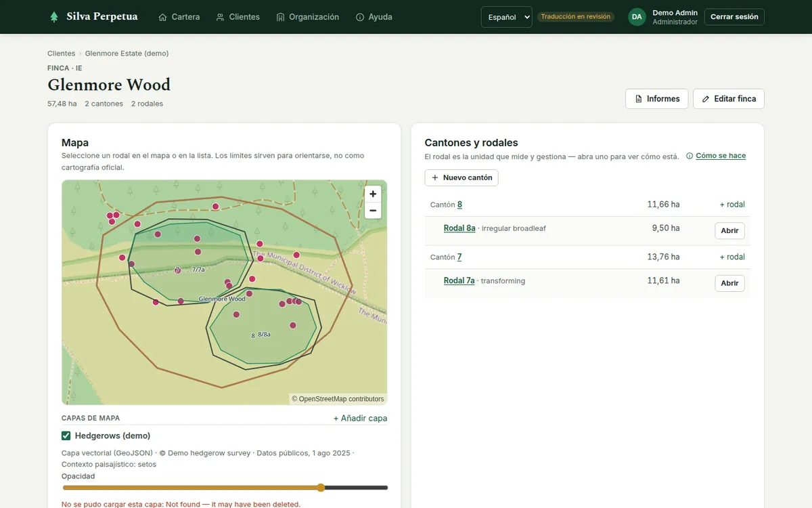
Task: Click the Glenmore Wood heading
Action: (x=109, y=85)
